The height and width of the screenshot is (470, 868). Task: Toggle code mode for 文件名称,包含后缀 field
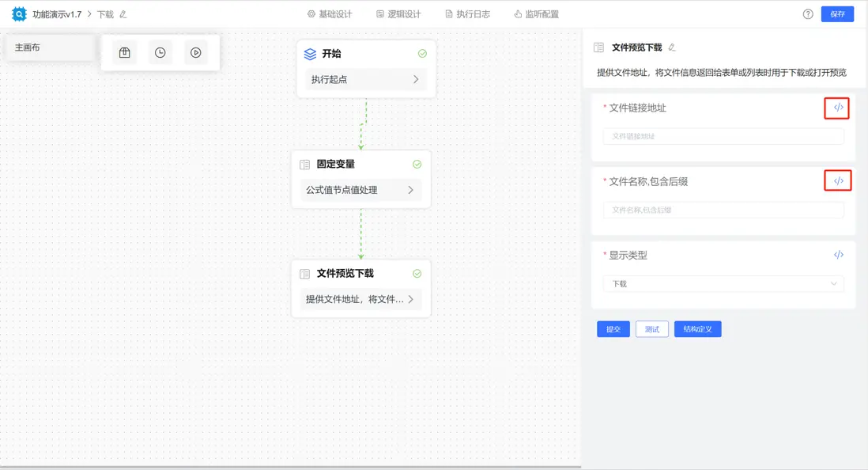click(x=839, y=180)
